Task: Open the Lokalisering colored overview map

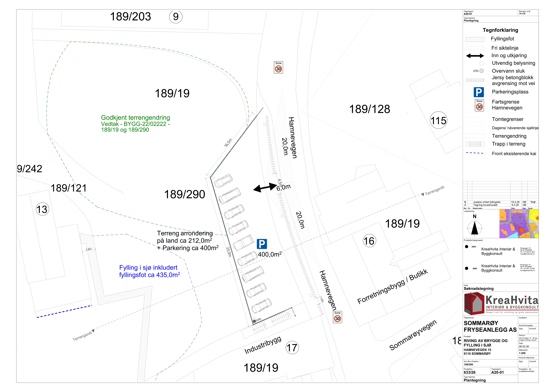Action: [519, 224]
